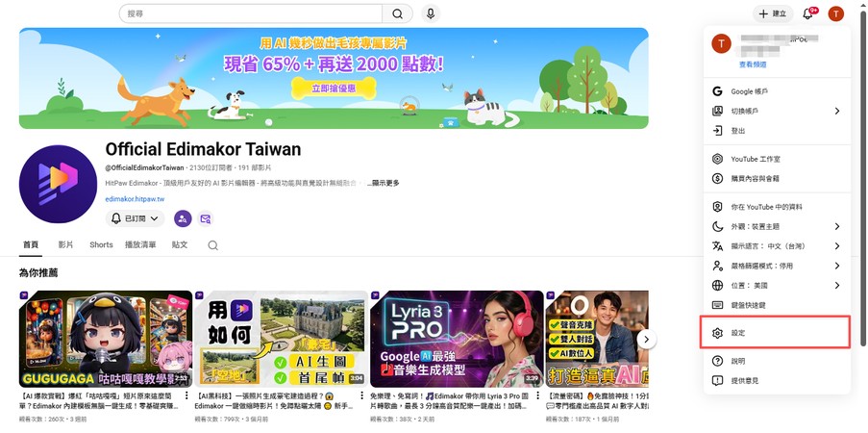The height and width of the screenshot is (433, 868).
Task: Click the question mark 說明 icon
Action: 717,361
